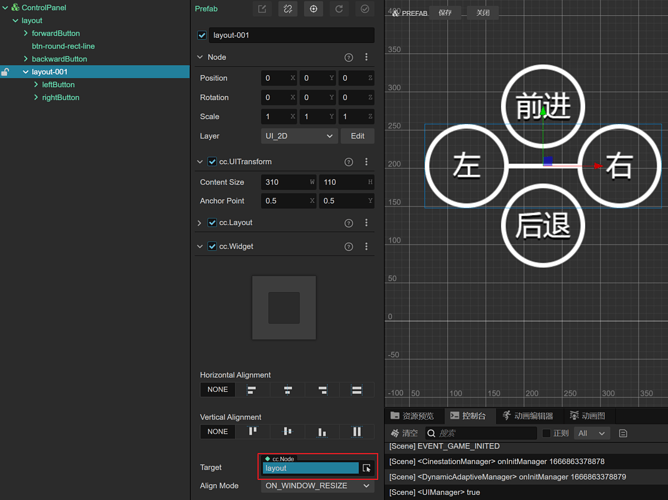Click the prefab 保存 button
Viewport: 668px width, 500px height.
(x=445, y=13)
